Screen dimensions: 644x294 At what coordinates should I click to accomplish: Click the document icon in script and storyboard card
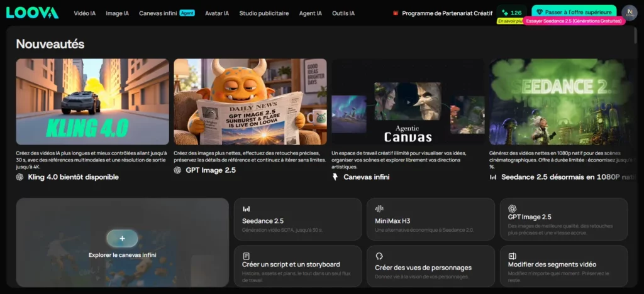coord(246,256)
